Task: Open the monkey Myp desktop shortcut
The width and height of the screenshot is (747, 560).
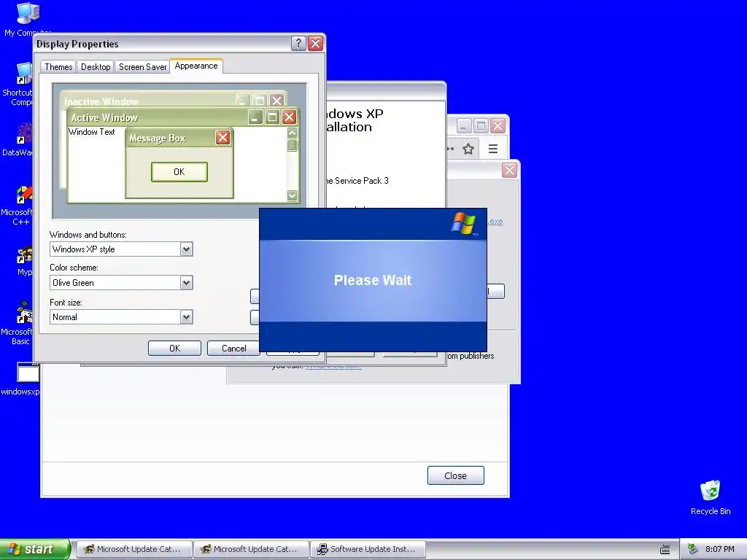Action: click(x=24, y=262)
